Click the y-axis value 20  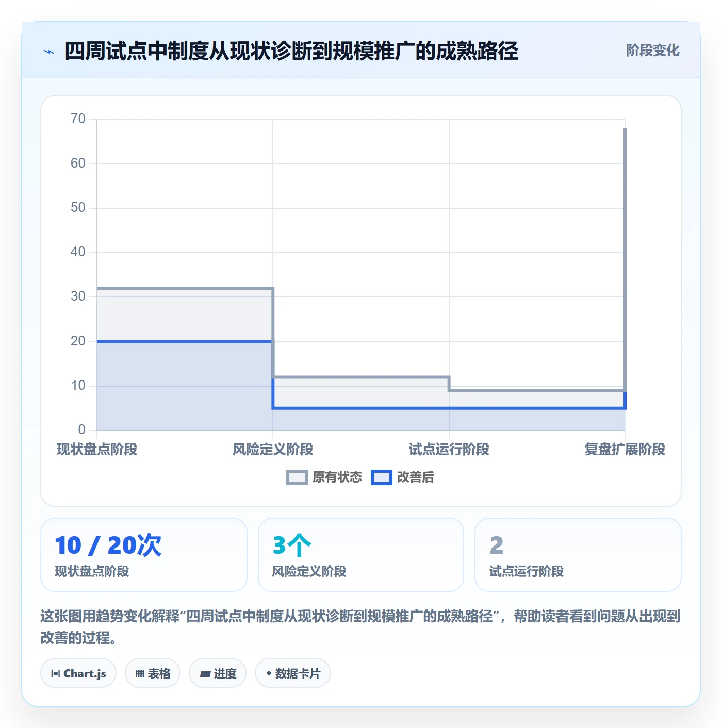pyautogui.click(x=78, y=341)
